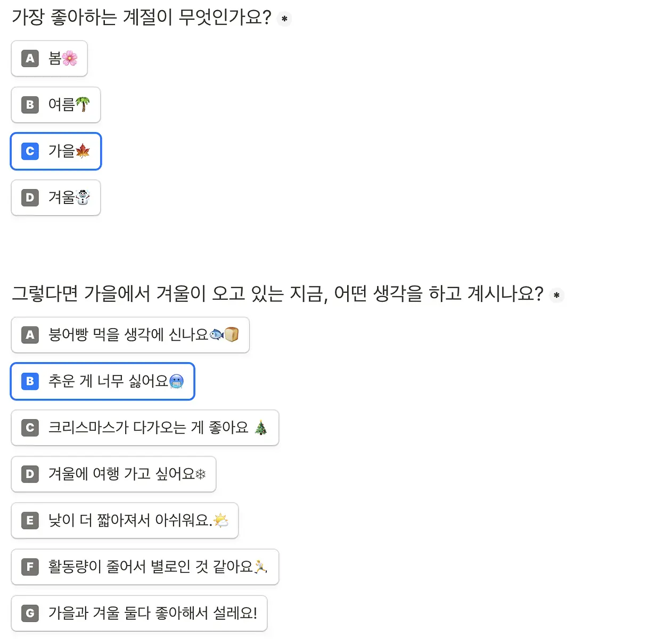
Task: Click the snowman emoji in 겨울 option
Action: pyautogui.click(x=83, y=197)
